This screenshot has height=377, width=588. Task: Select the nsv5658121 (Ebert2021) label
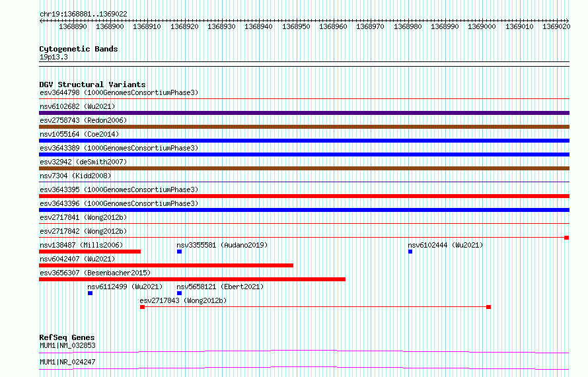(220, 287)
